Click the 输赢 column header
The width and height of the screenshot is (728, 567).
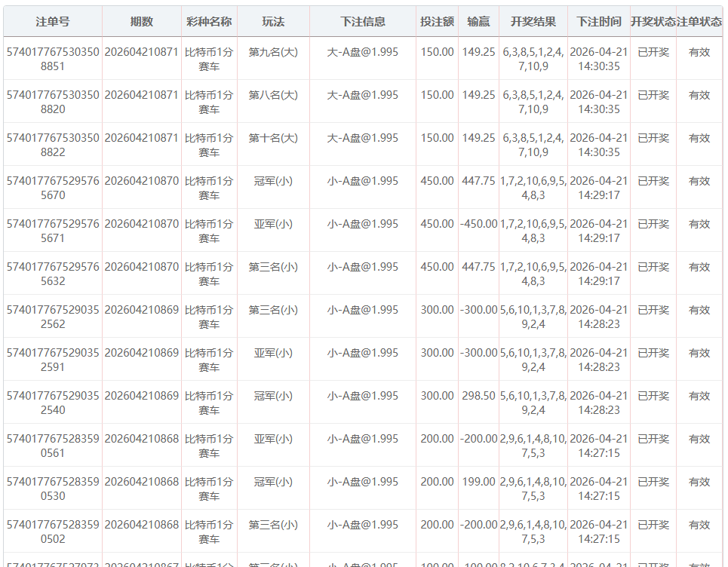pyautogui.click(x=478, y=22)
